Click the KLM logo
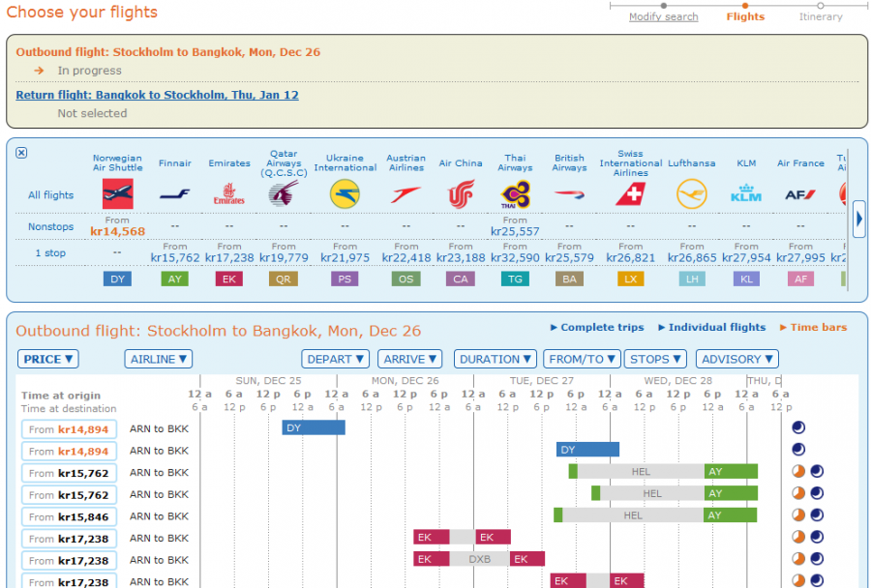The height and width of the screenshot is (588, 871). (x=746, y=194)
